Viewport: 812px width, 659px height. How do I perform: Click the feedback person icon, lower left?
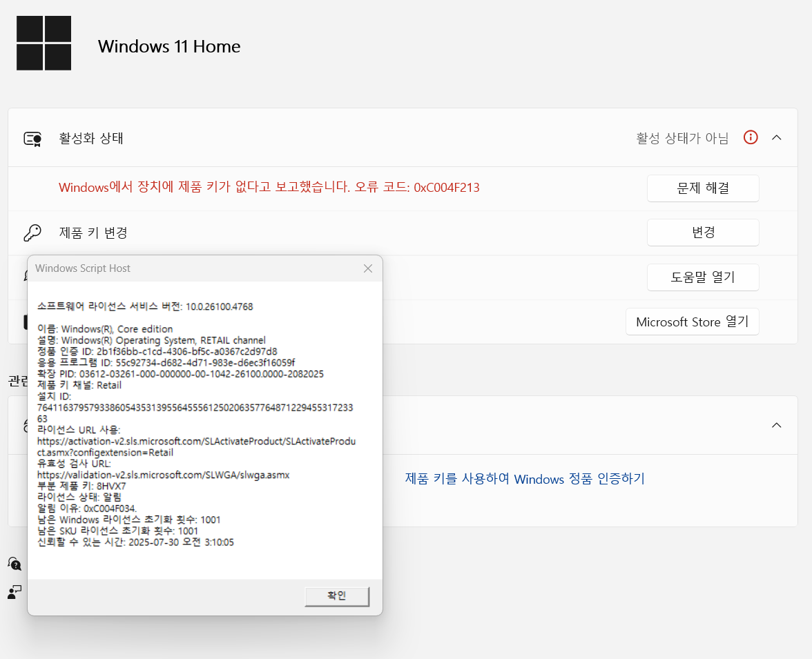pyautogui.click(x=14, y=592)
